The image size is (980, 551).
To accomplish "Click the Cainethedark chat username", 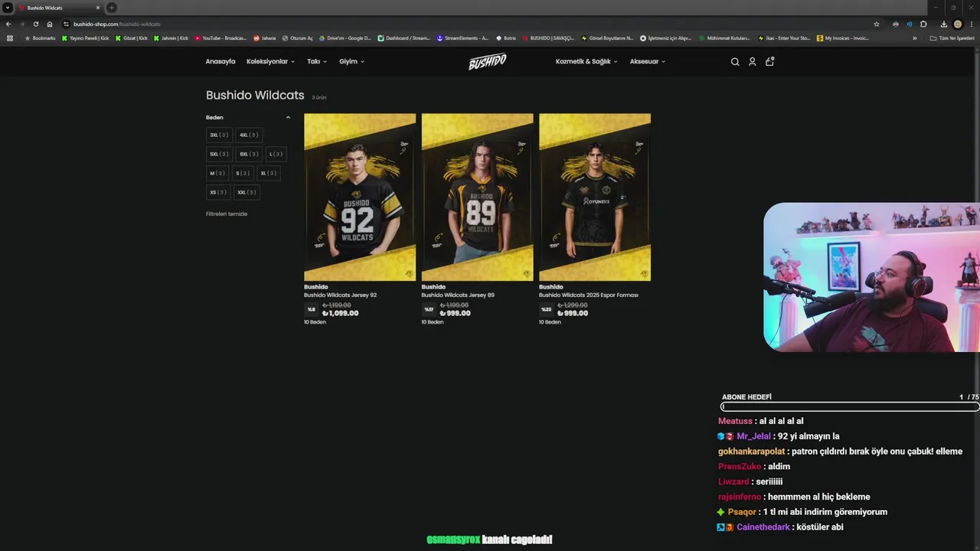I will pyautogui.click(x=763, y=527).
